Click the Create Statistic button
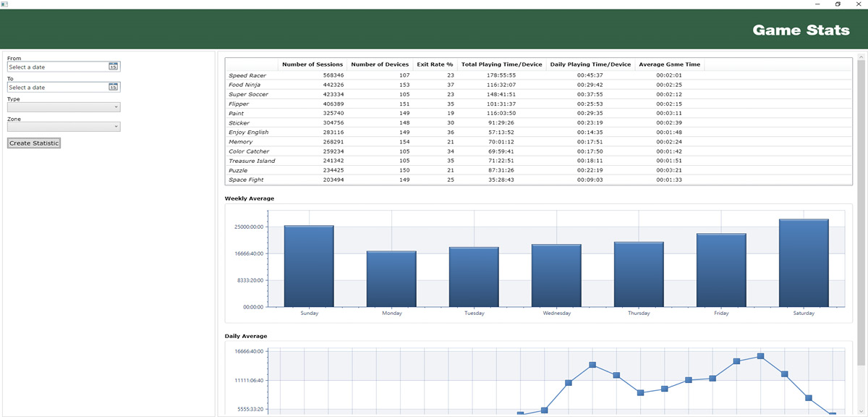Viewport: 868px width, 417px height. pos(34,143)
